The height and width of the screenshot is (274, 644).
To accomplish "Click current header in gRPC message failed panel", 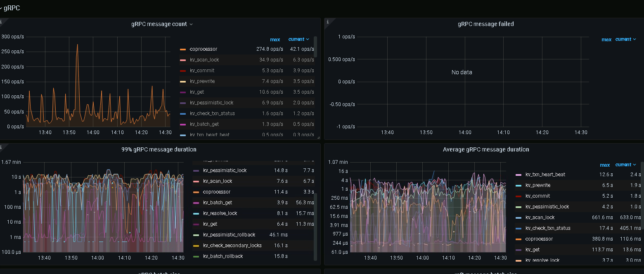I will pos(623,39).
